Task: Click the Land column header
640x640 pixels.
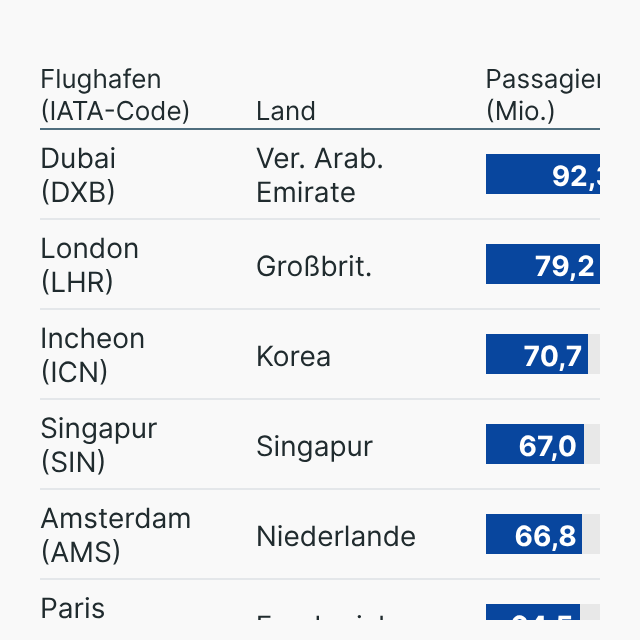Action: [x=286, y=111]
